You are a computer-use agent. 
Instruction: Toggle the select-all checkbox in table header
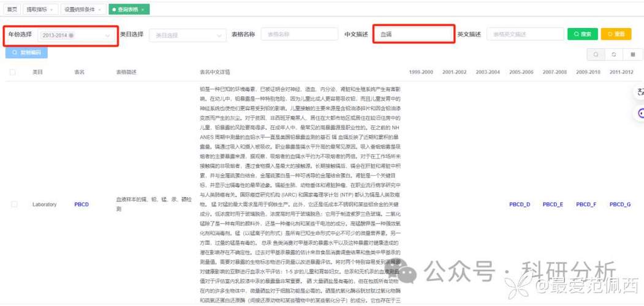[13, 72]
